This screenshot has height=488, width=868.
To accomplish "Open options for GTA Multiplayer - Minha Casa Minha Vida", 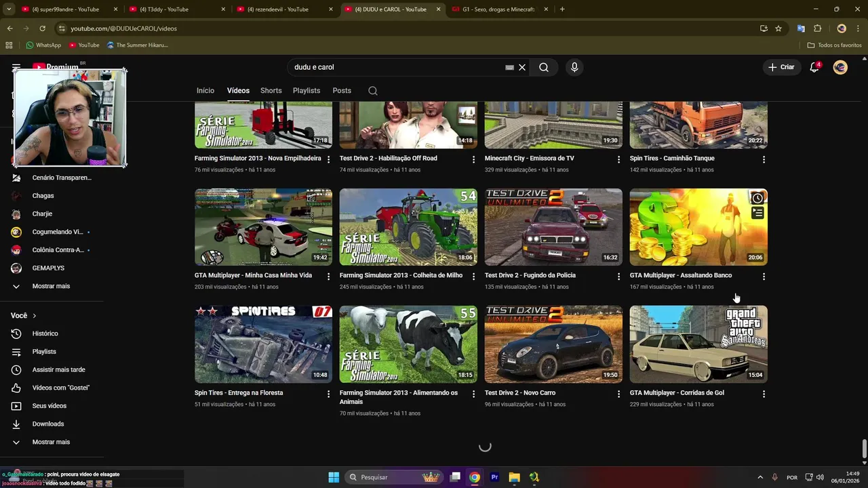I will pyautogui.click(x=329, y=277).
